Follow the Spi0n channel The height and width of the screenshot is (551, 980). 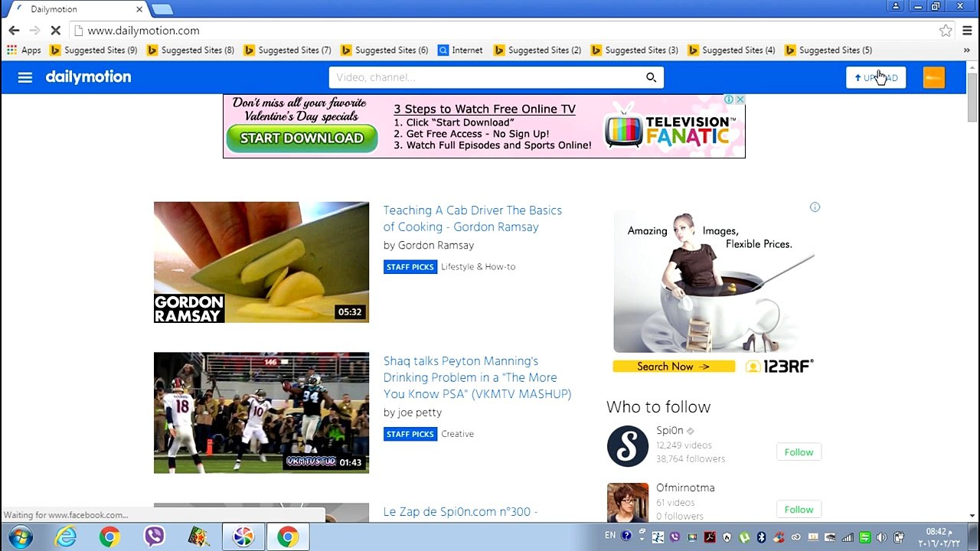pos(799,452)
